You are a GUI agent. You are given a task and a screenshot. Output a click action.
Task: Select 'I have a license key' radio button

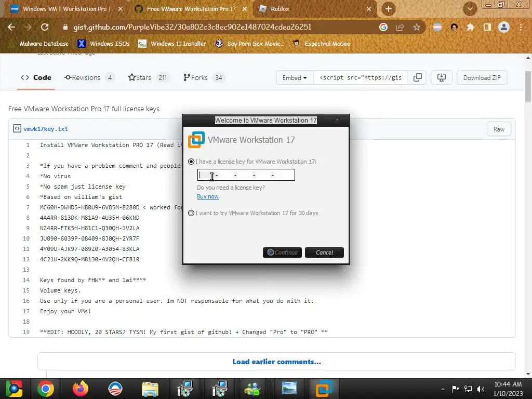point(191,162)
